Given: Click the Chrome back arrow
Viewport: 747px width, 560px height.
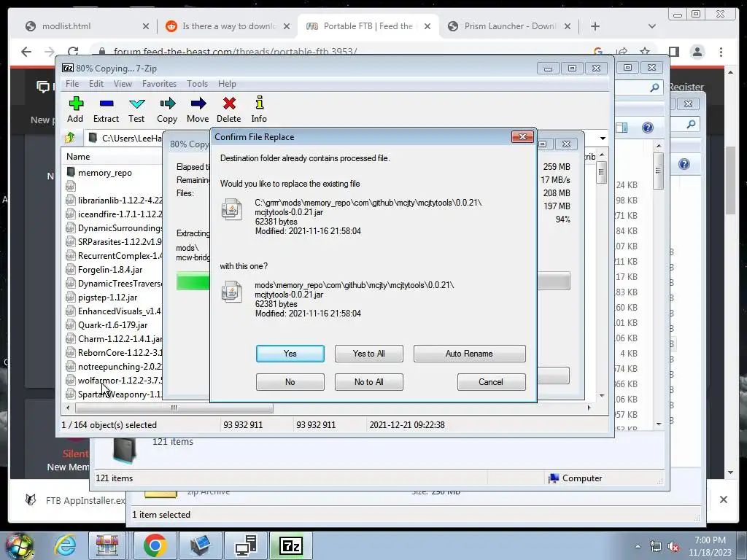Looking at the screenshot, I should click(x=26, y=52).
